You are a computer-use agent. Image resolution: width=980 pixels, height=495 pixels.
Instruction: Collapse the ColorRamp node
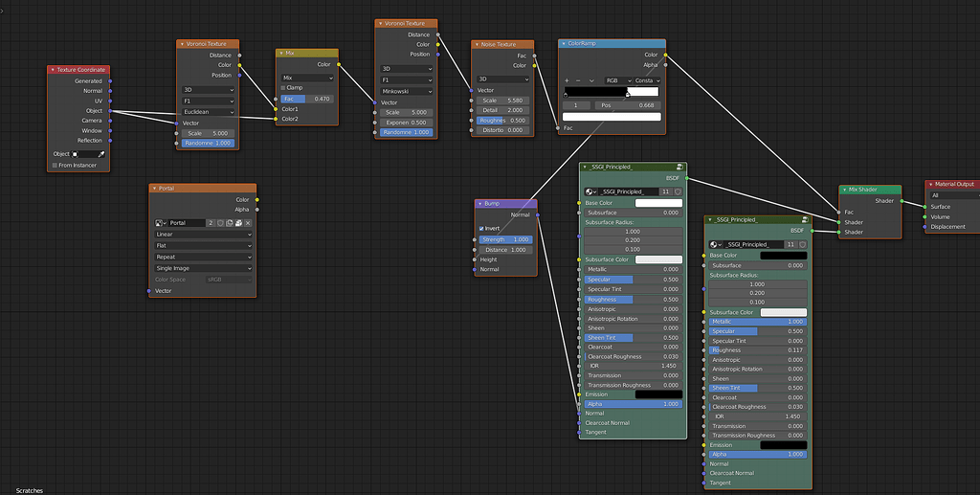coord(564,44)
